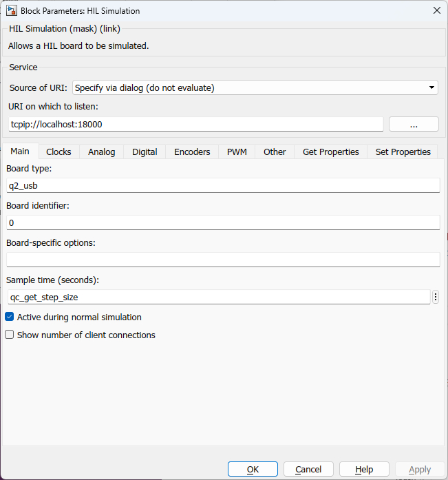Screen dimensions: 448x480
Task: Click the Cancel button
Action: coord(308,469)
